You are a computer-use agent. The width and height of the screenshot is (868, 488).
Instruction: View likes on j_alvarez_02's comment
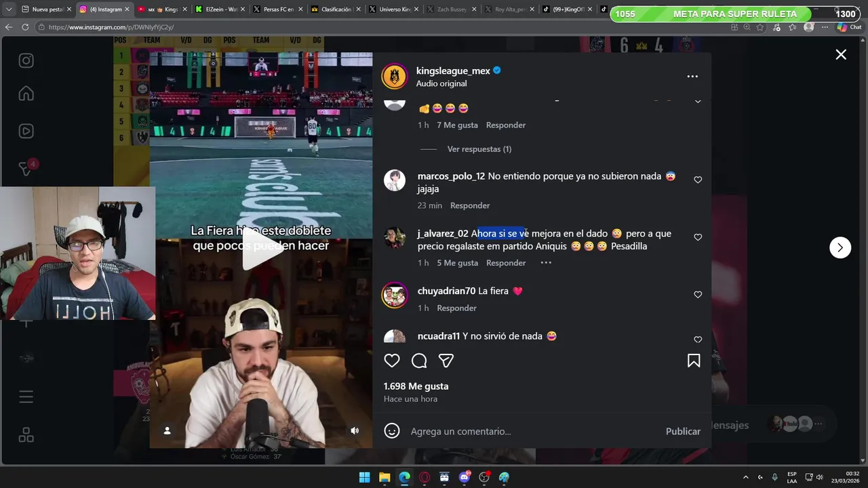(457, 263)
